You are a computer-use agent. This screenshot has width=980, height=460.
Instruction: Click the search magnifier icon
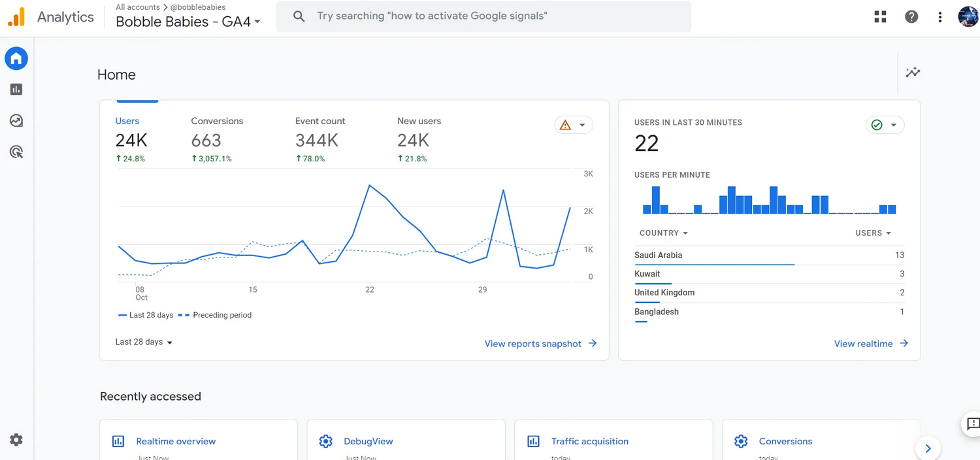pyautogui.click(x=299, y=16)
